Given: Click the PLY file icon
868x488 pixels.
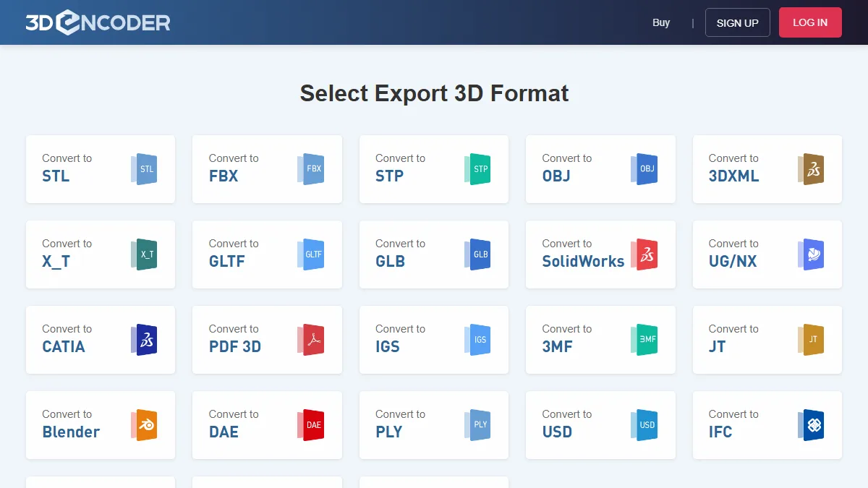Looking at the screenshot, I should (x=477, y=425).
